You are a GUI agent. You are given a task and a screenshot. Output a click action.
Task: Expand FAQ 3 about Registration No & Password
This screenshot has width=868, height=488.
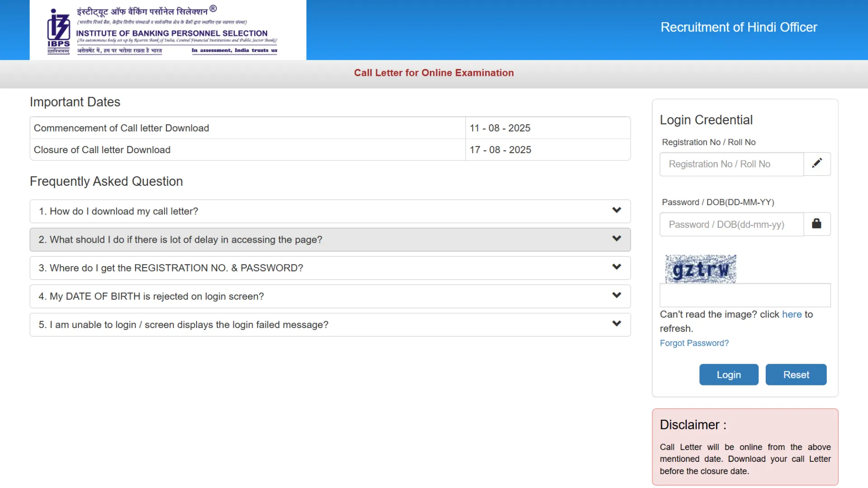pyautogui.click(x=330, y=268)
